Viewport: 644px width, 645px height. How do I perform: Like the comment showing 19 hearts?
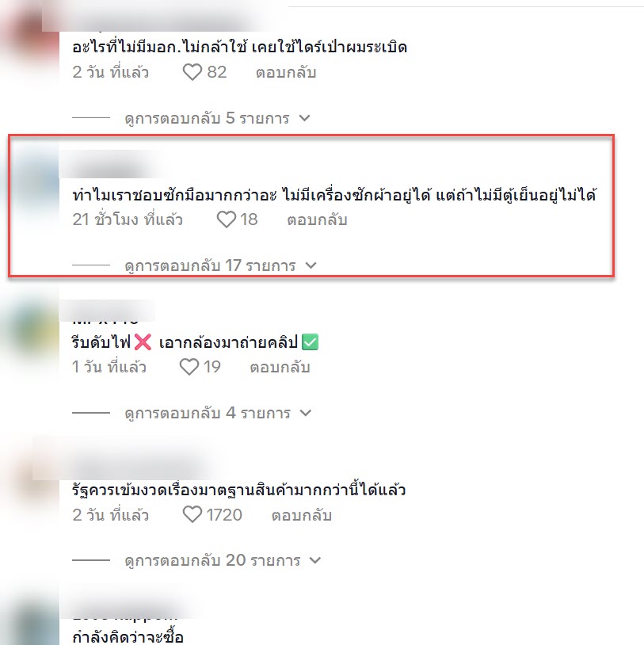(189, 367)
